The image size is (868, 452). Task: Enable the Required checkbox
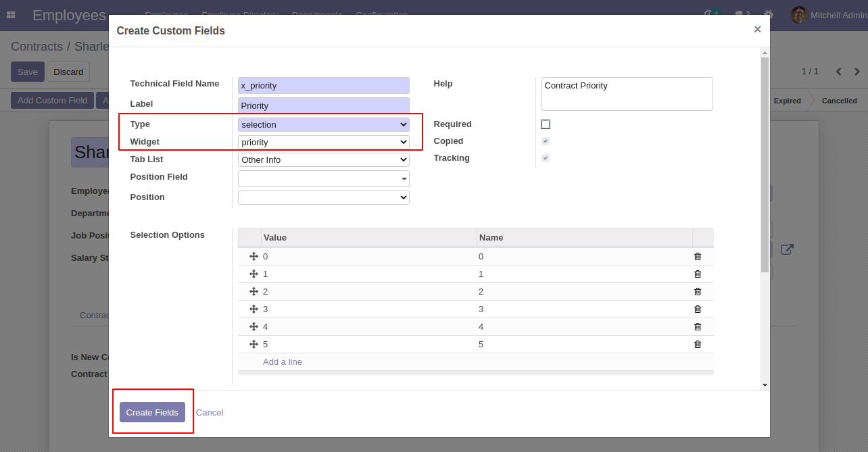pyautogui.click(x=546, y=124)
